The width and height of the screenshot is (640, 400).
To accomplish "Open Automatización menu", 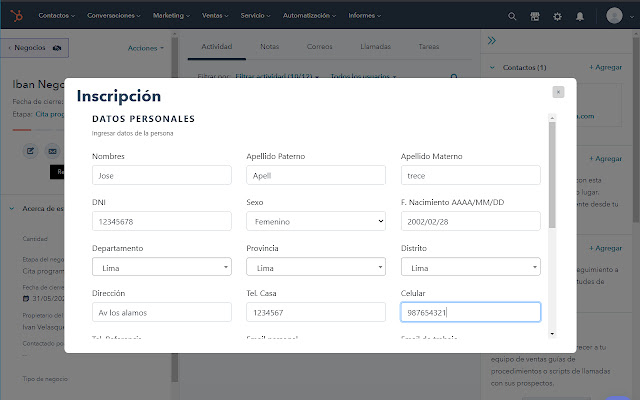I will click(x=309, y=16).
